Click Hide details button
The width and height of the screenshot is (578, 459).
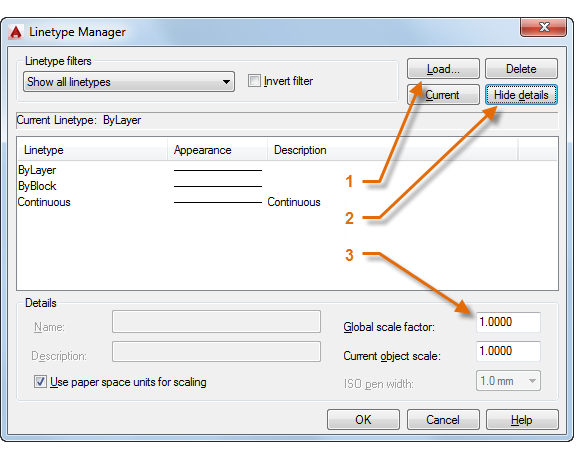pos(521,95)
